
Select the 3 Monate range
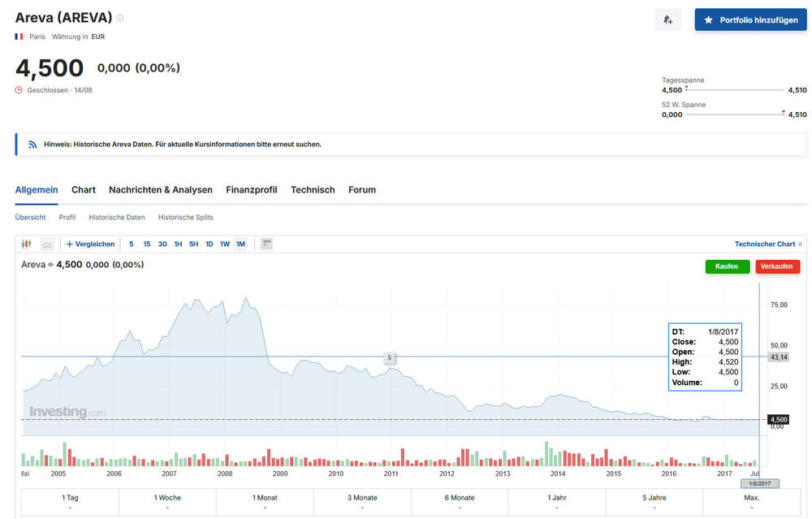pos(362,501)
